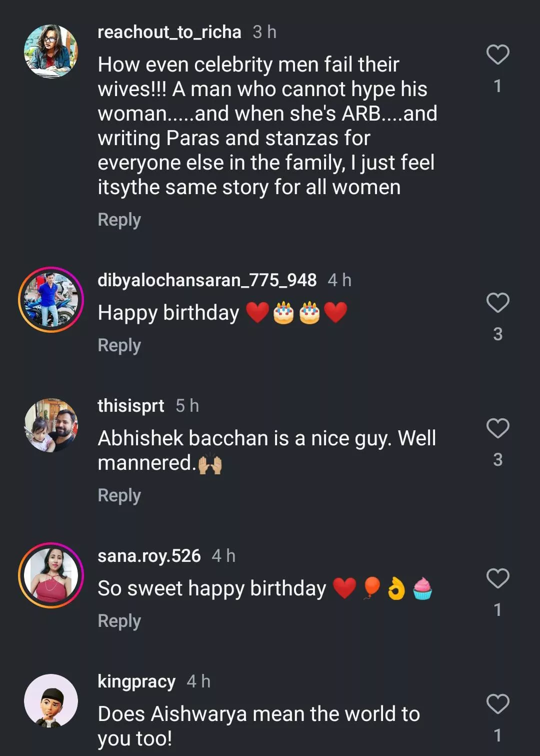View dibyalochansaran_775_948's story from avatar
This screenshot has width=540, height=756.
pos(51,300)
